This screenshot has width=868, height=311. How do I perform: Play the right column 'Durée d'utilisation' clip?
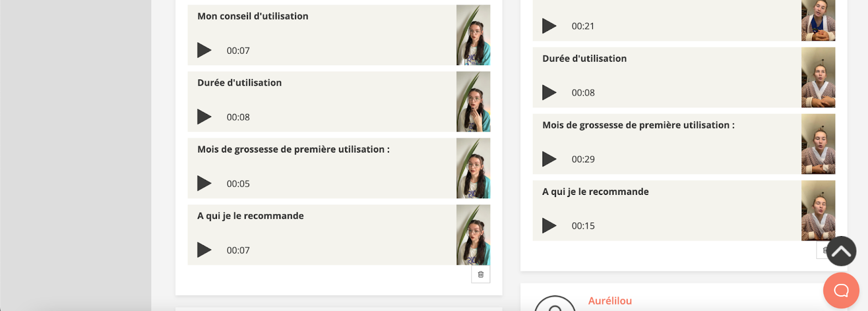tap(549, 93)
